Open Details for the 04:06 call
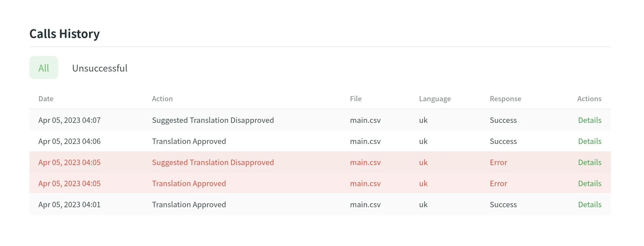The width and height of the screenshot is (644, 246). [589, 141]
